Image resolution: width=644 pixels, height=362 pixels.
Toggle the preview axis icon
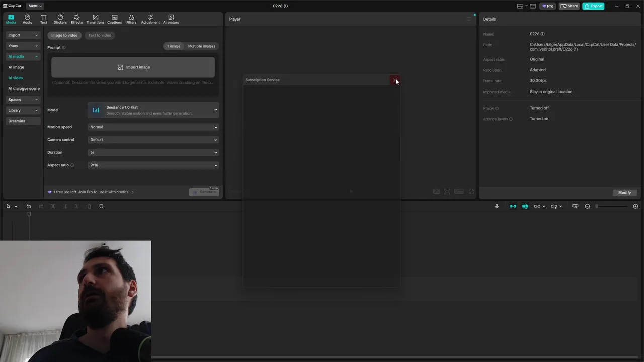[554, 206]
